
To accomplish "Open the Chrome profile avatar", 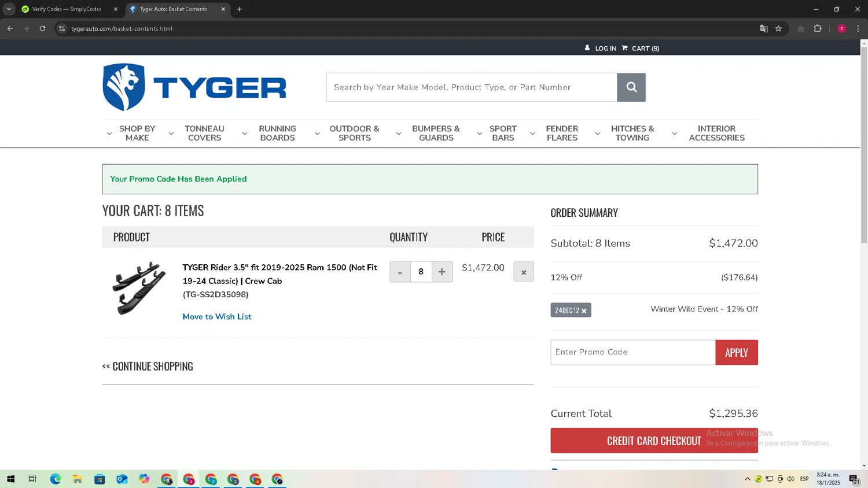I will [841, 28].
